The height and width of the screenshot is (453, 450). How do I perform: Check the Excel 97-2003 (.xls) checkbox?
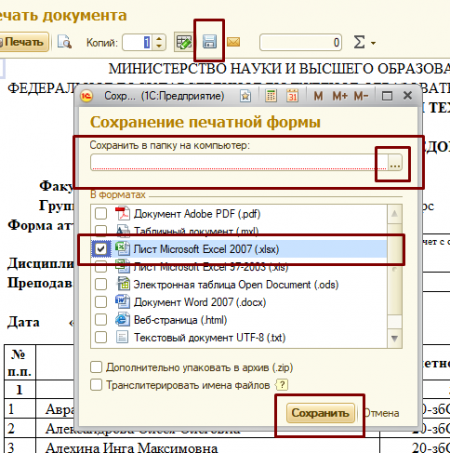101,267
